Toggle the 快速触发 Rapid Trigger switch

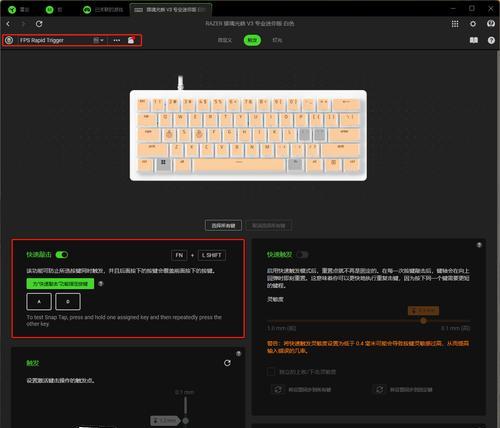point(302,255)
